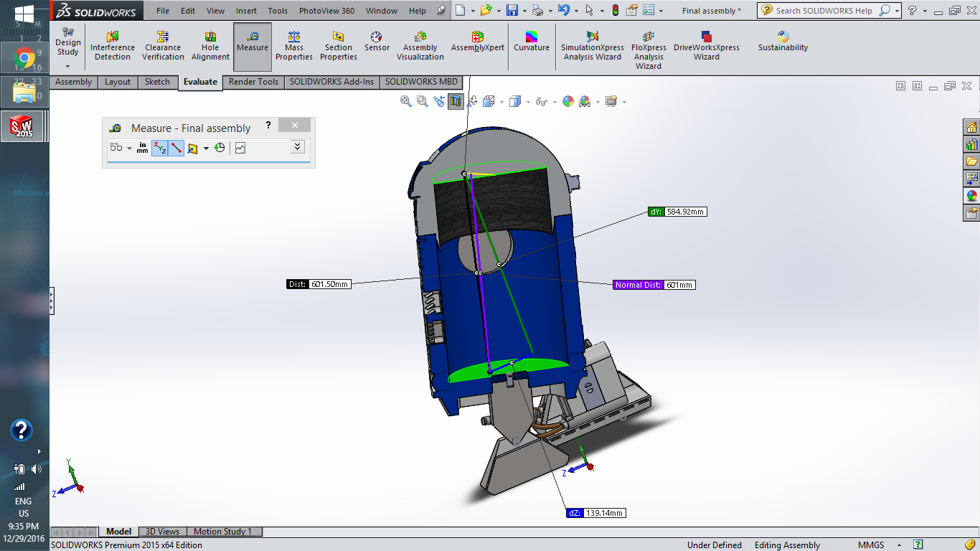
Task: Expand the Display Style dropdown
Action: (x=528, y=103)
